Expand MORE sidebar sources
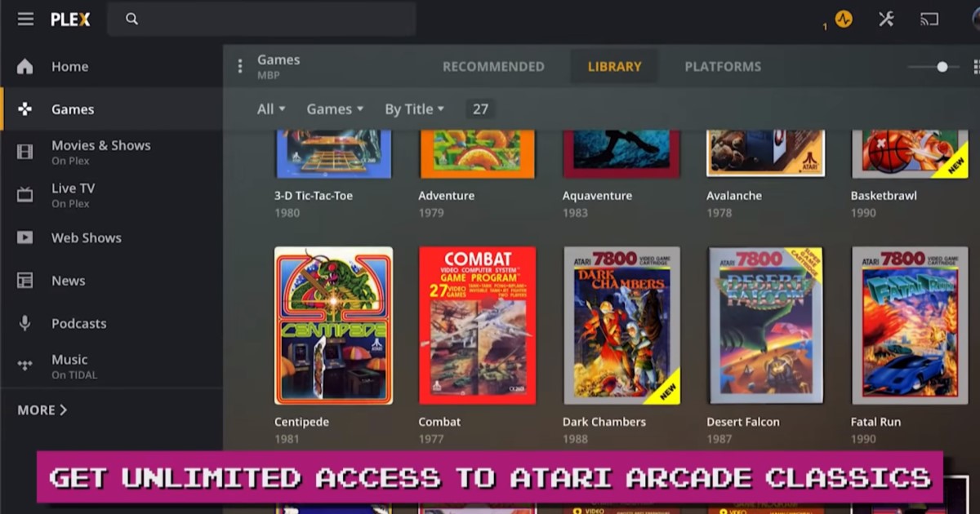This screenshot has width=980, height=514. coord(42,410)
